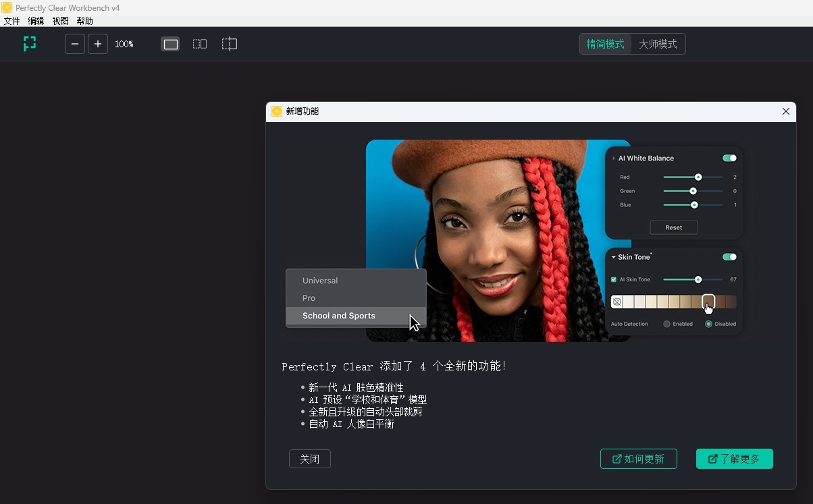Click the Perfectly Clear Workbench title bar icon

[7, 7]
